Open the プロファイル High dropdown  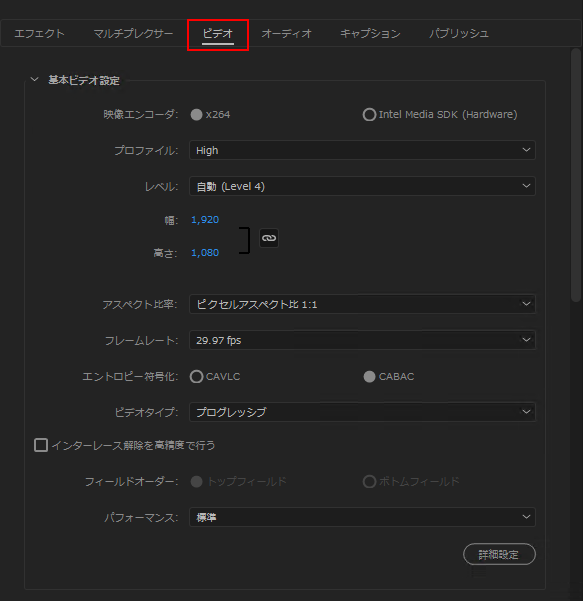pos(362,150)
